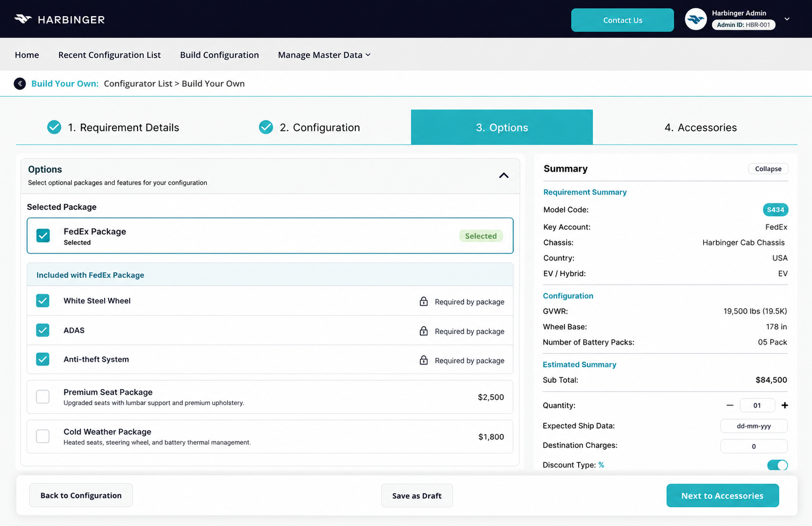
Task: Click the $1,800 Cold Weather price
Action: point(491,437)
